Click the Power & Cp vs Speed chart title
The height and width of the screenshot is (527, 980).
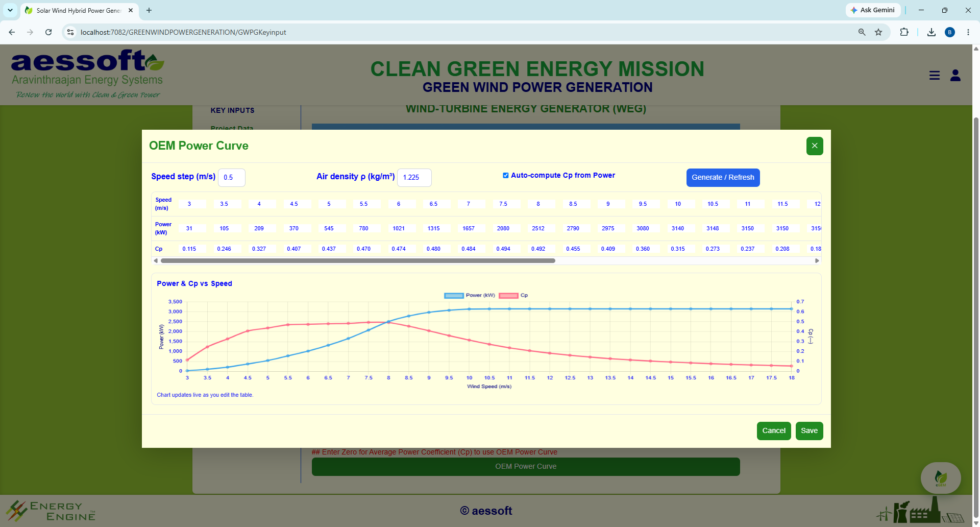coord(194,283)
